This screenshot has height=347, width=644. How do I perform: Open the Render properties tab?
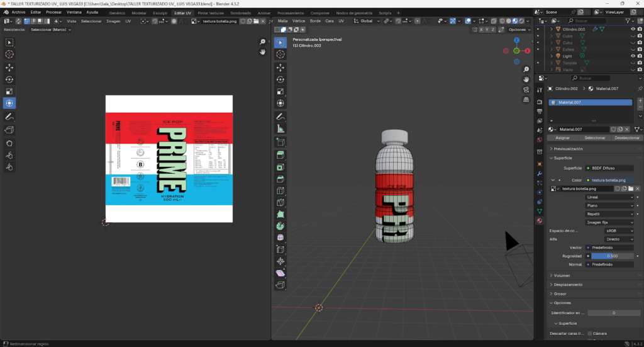point(540,101)
